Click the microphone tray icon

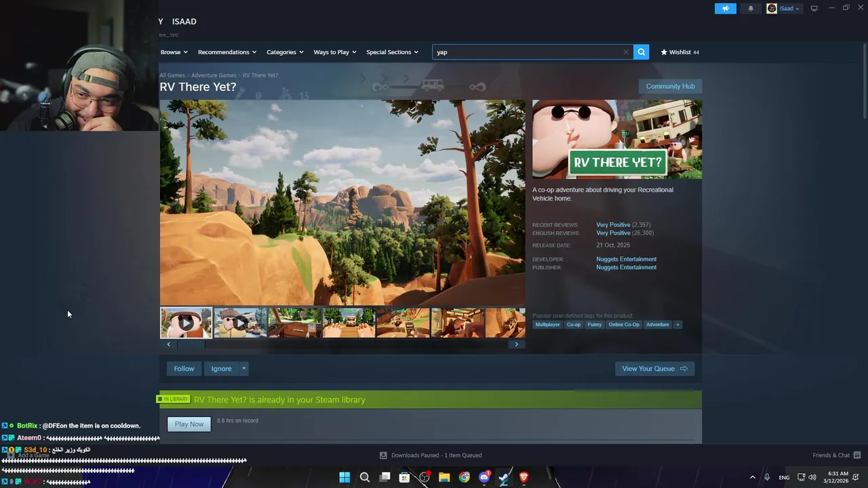tap(767, 477)
